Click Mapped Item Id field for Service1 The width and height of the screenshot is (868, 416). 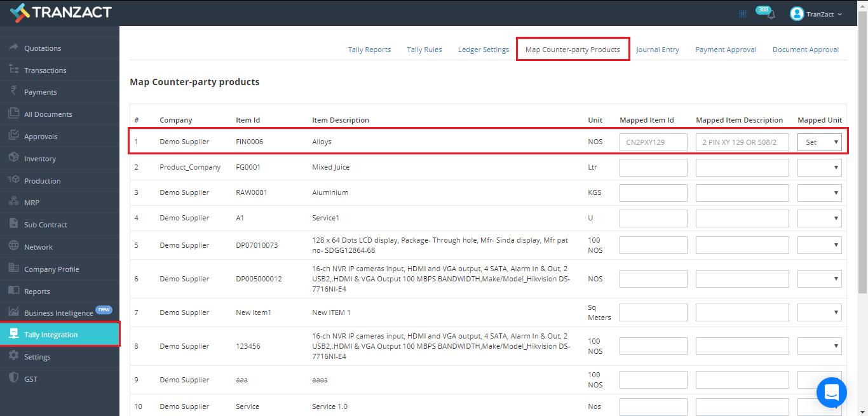coord(653,218)
